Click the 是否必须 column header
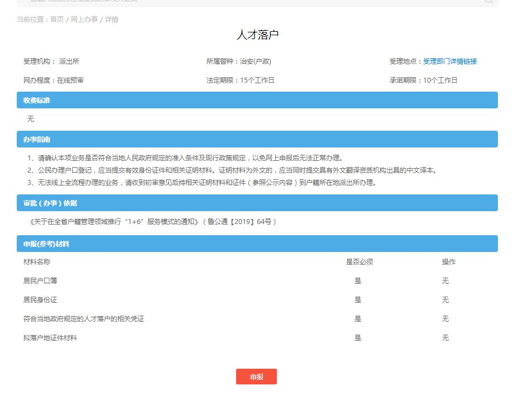 [360, 262]
